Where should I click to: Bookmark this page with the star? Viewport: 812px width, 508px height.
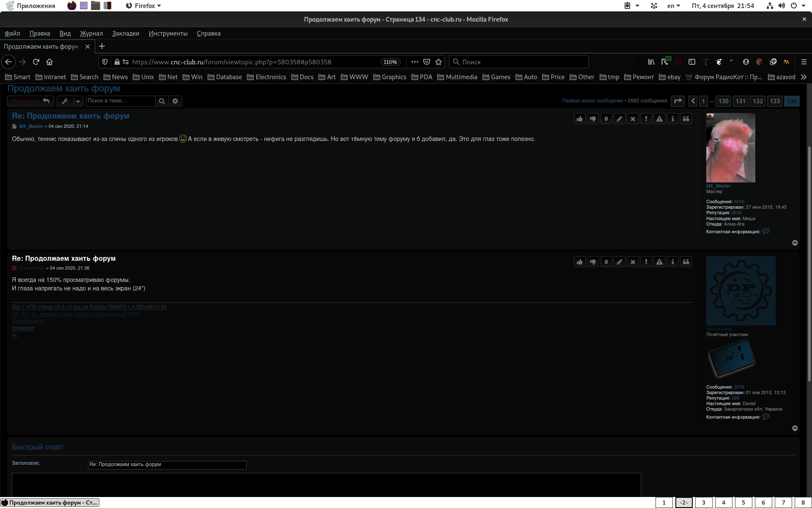pyautogui.click(x=439, y=62)
